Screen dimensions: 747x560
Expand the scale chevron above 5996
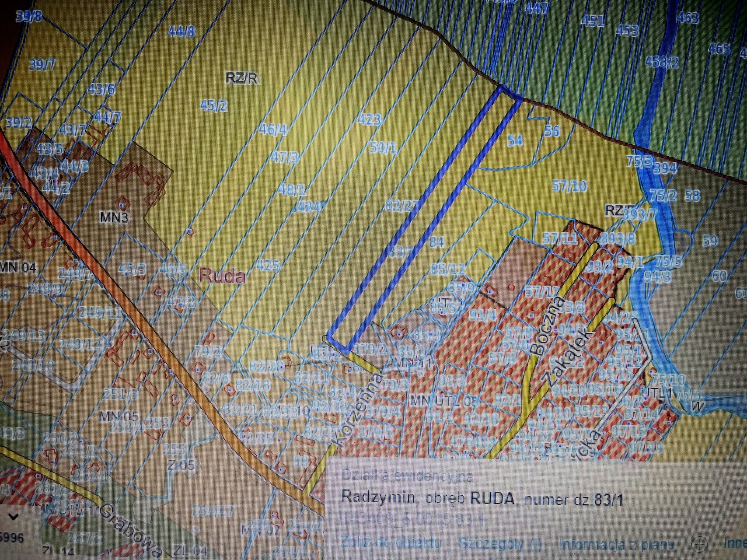[x=13, y=517]
